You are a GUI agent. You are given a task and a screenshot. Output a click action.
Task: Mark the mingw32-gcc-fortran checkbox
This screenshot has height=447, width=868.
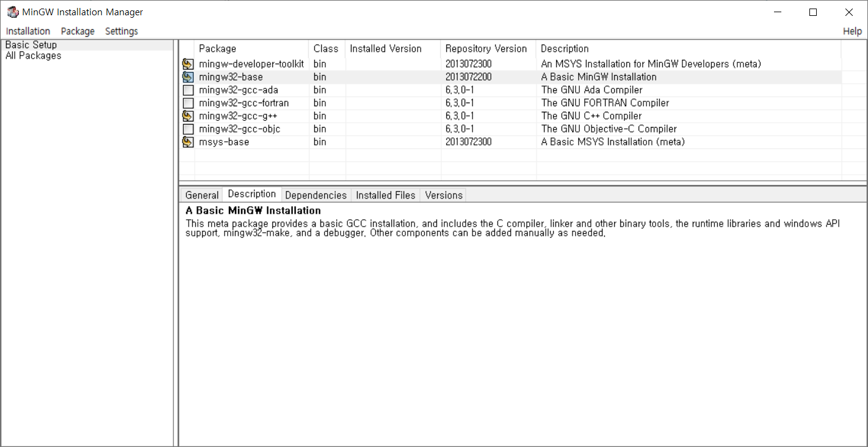click(188, 103)
